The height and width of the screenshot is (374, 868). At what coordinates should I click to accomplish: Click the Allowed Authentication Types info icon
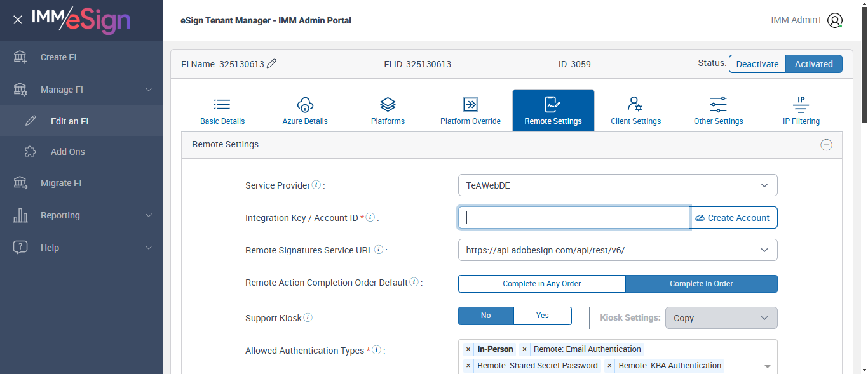[x=376, y=350]
